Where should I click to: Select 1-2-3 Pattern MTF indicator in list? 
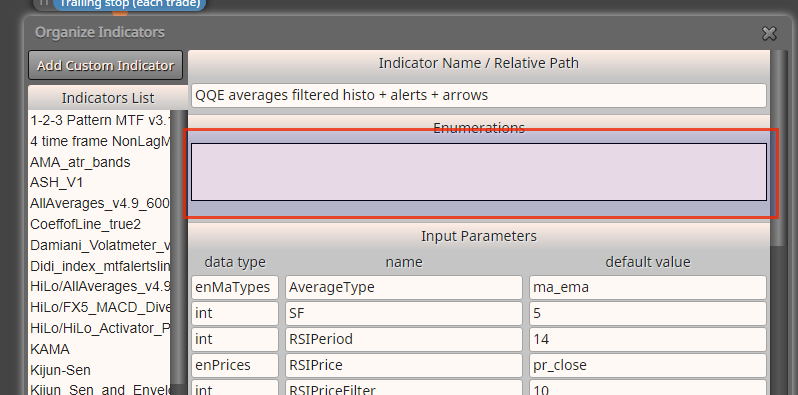pos(100,120)
